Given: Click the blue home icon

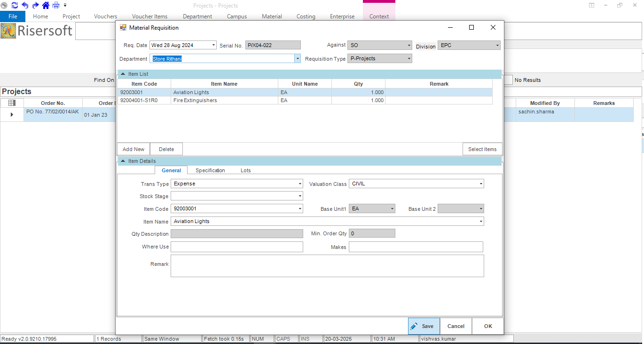Looking at the screenshot, I should click(x=46, y=5).
